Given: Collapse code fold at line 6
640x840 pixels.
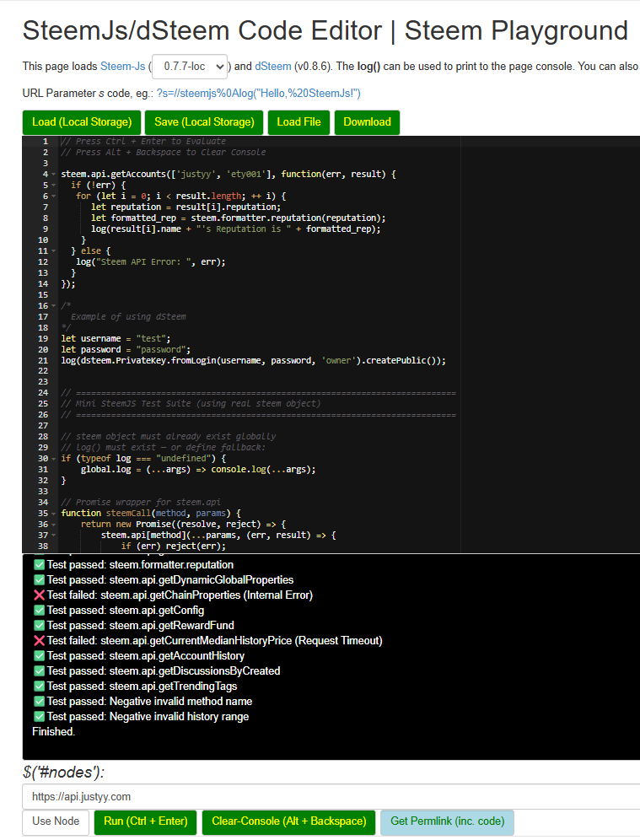Looking at the screenshot, I should [54, 196].
